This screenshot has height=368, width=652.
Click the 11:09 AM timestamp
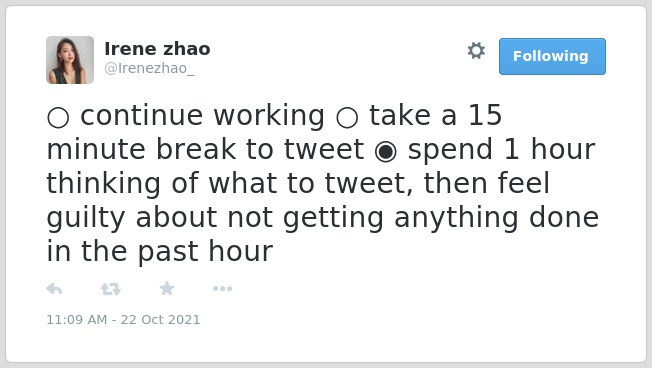(77, 319)
